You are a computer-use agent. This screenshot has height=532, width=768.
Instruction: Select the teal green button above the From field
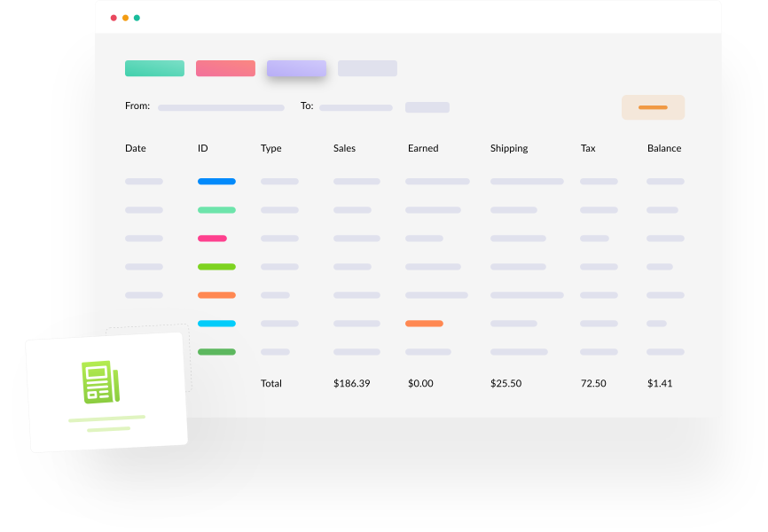pos(155,68)
